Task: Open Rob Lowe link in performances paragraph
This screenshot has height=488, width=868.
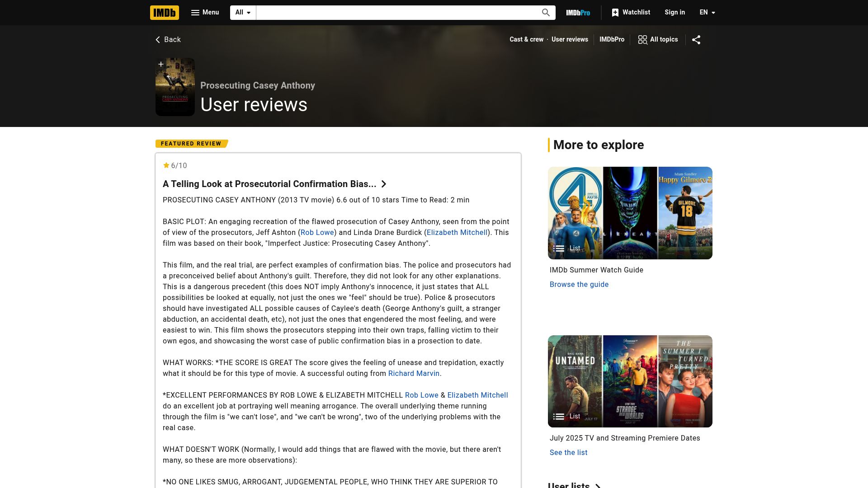Action: pos(422,395)
